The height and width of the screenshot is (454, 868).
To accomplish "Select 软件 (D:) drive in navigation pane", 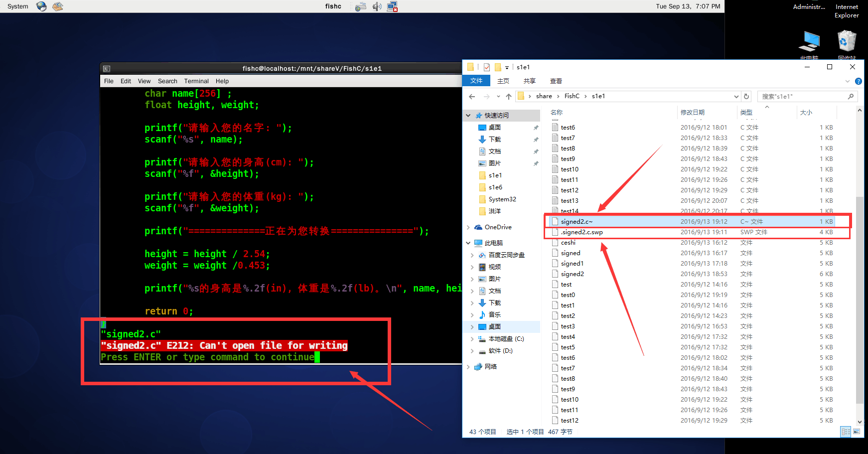I will (500, 350).
